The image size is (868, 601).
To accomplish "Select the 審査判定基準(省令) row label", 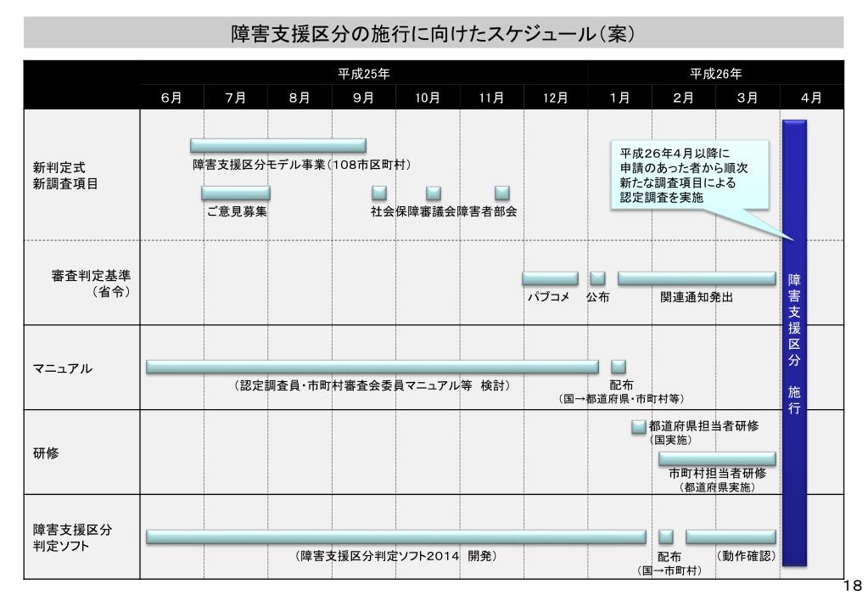I will click(x=92, y=284).
